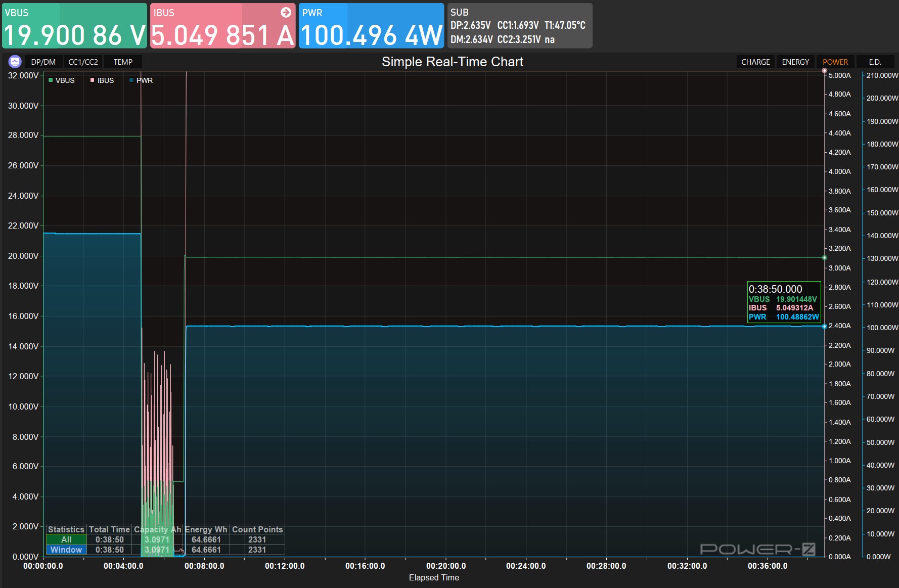Toggle the TEMP trace button
The image size is (899, 588).
(x=123, y=62)
